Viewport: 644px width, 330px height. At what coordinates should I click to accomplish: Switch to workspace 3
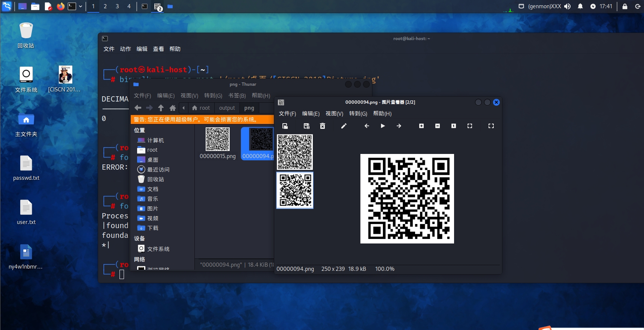coord(117,6)
